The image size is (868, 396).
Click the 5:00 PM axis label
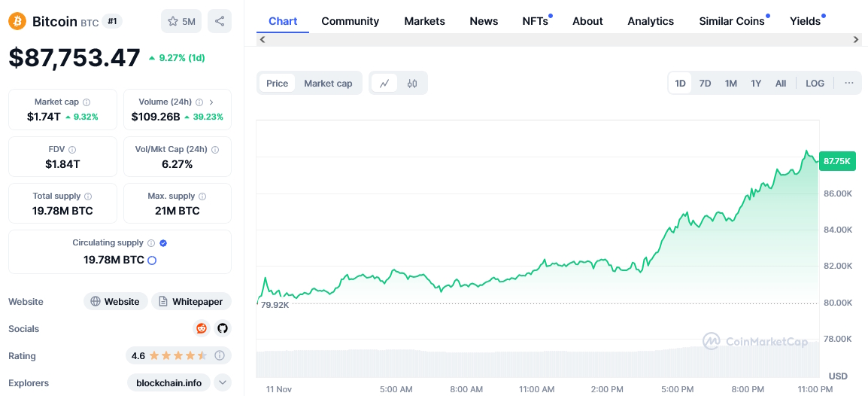click(x=678, y=389)
